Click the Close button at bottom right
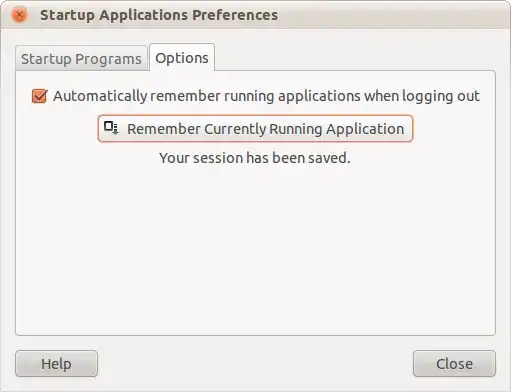Screen dimensions: 511x392 pyautogui.click(x=454, y=364)
